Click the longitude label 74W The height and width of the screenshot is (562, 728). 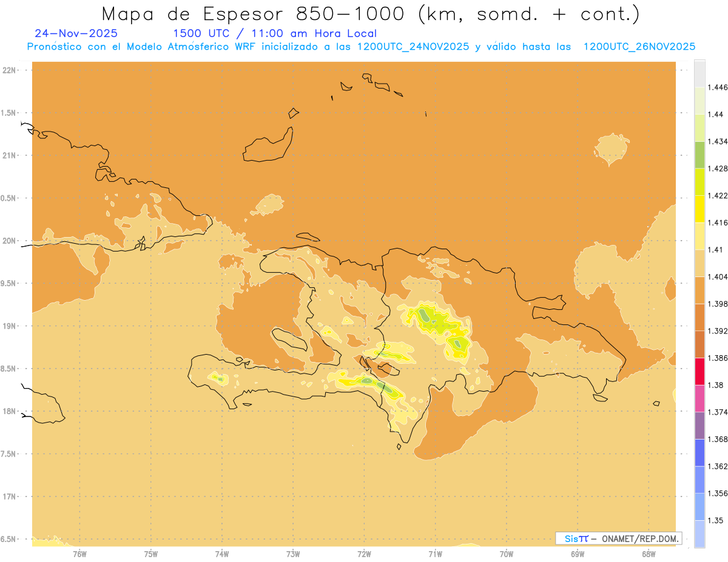222,554
